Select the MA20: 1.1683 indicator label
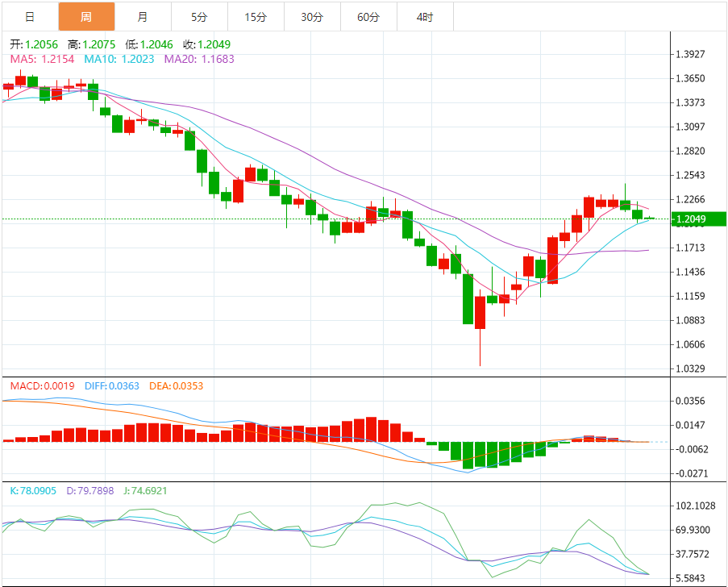Viewport: 728px width, 587px height. [x=199, y=59]
